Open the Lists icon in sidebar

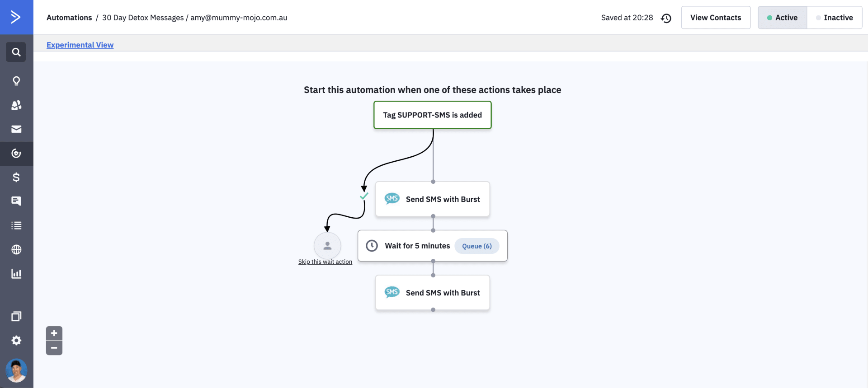(x=16, y=225)
